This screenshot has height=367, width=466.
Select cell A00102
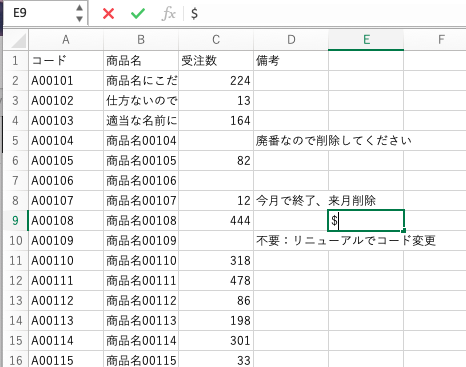pos(66,101)
